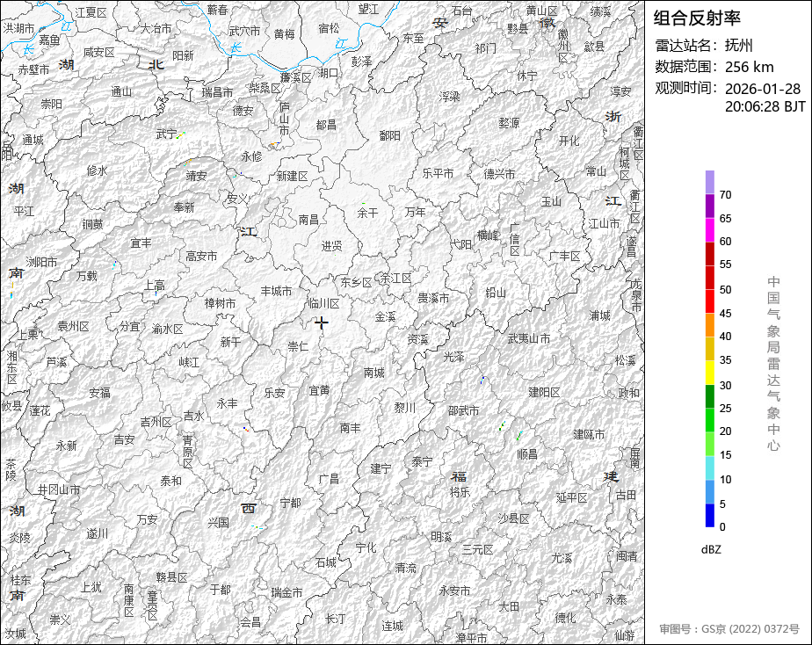Click the 武夷山市 map label
Image resolution: width=812 pixels, height=645 pixels.
tap(529, 338)
